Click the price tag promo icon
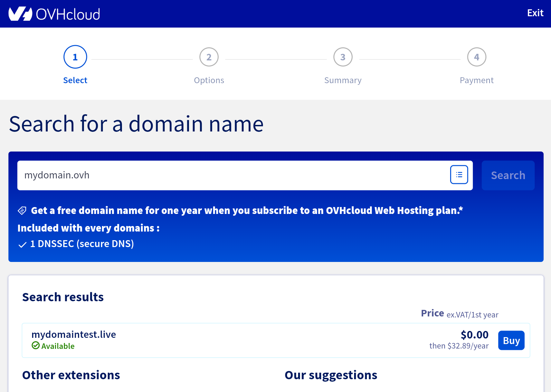 tap(22, 210)
